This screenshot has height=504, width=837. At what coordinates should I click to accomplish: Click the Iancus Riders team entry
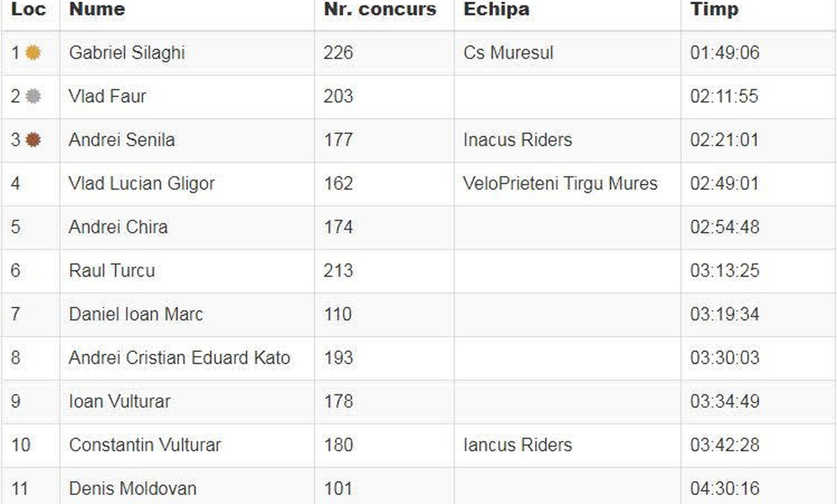[x=517, y=445]
